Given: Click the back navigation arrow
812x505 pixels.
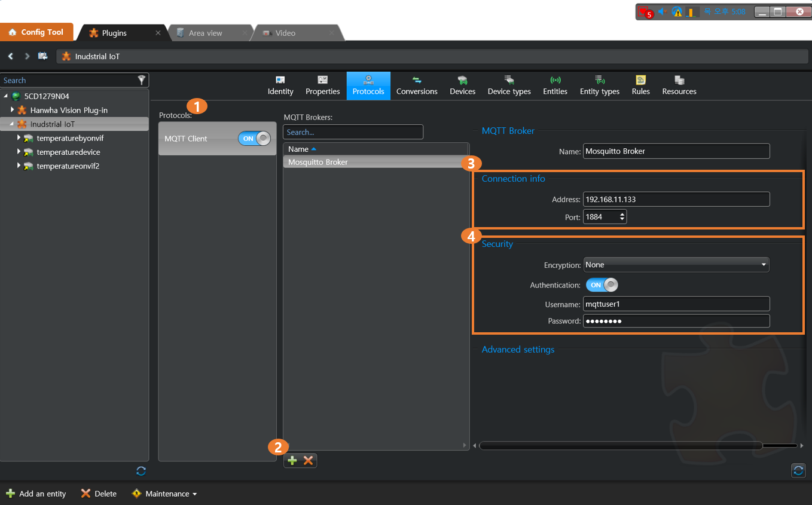Looking at the screenshot, I should tap(11, 56).
